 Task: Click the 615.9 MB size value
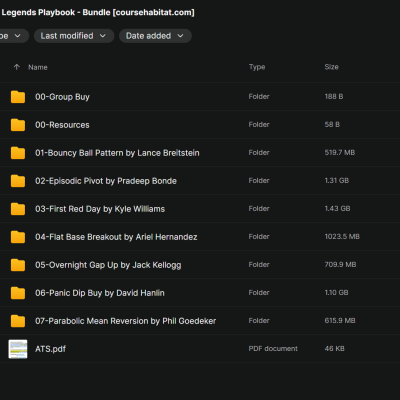[x=340, y=320]
